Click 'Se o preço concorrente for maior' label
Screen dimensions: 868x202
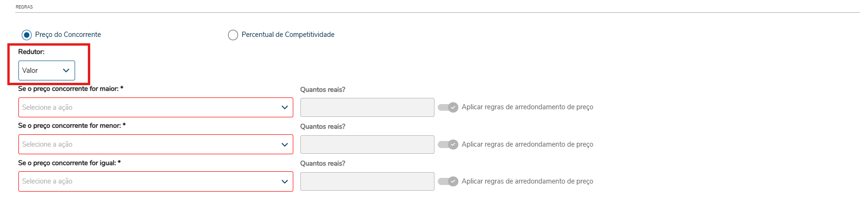(x=70, y=88)
